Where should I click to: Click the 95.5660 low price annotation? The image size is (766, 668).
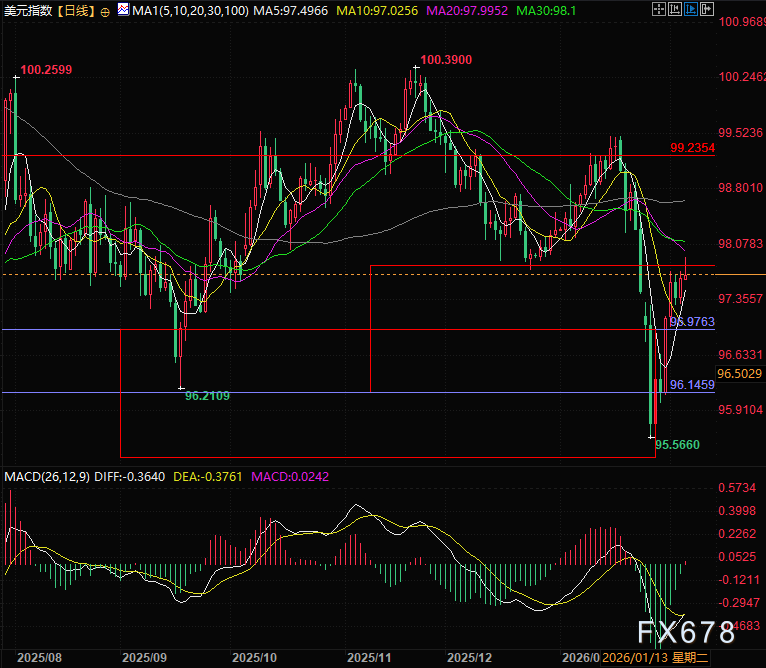pos(677,443)
